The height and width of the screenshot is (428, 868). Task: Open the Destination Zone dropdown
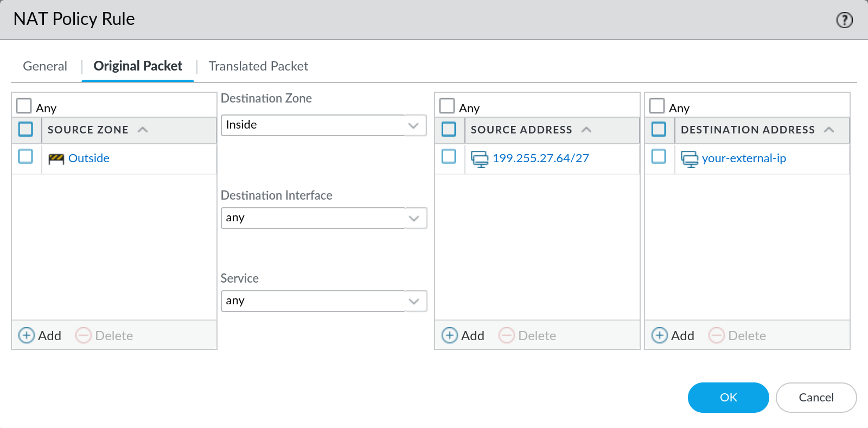(x=413, y=126)
